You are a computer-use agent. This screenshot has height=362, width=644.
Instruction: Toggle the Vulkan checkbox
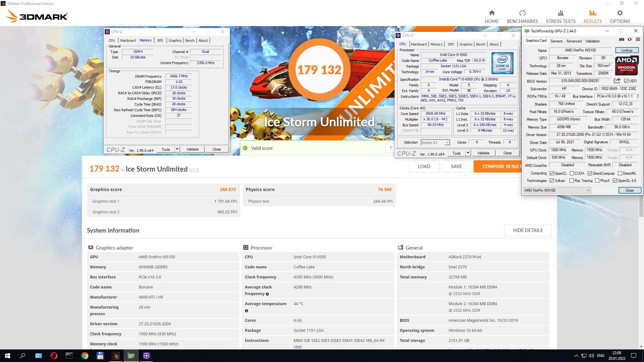coord(552,181)
